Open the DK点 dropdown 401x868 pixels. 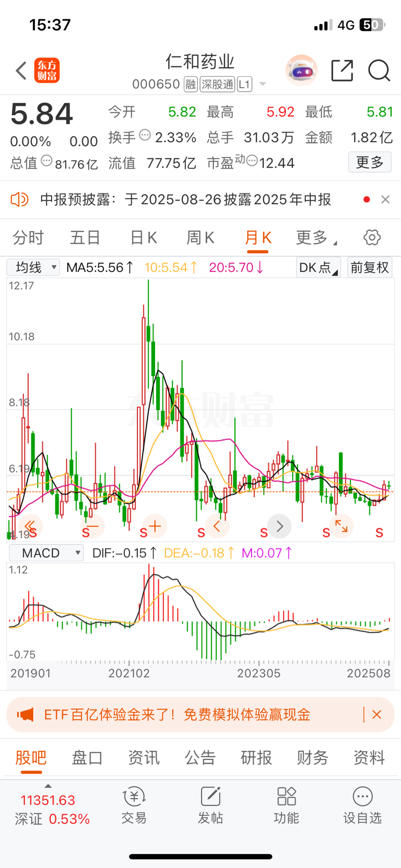318,268
